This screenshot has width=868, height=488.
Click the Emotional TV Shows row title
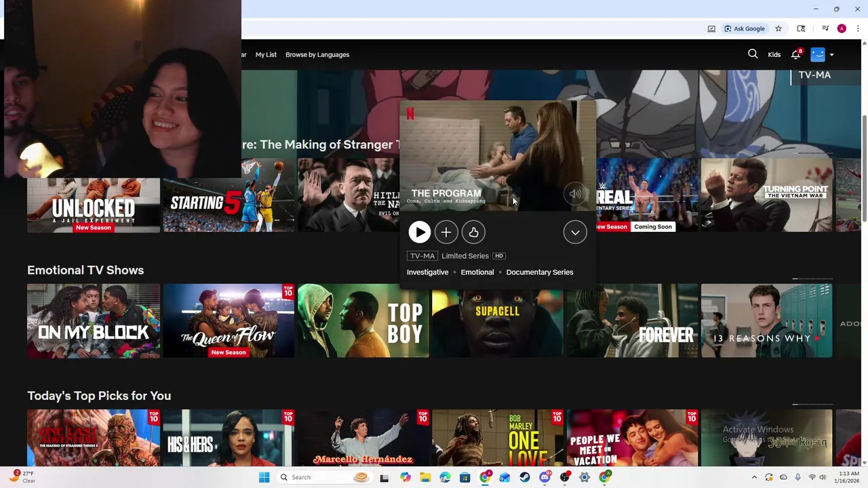coord(85,270)
